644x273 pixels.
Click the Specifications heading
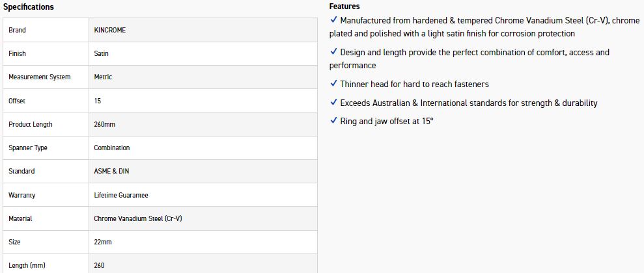point(29,7)
